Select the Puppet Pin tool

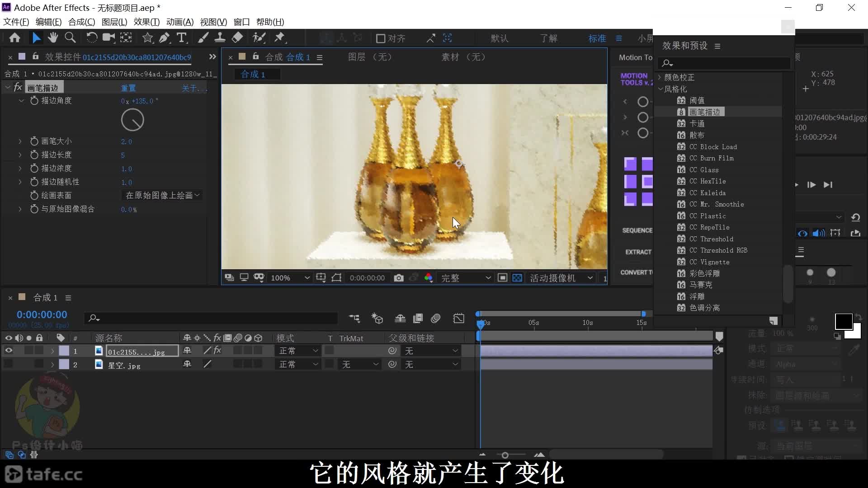(280, 38)
